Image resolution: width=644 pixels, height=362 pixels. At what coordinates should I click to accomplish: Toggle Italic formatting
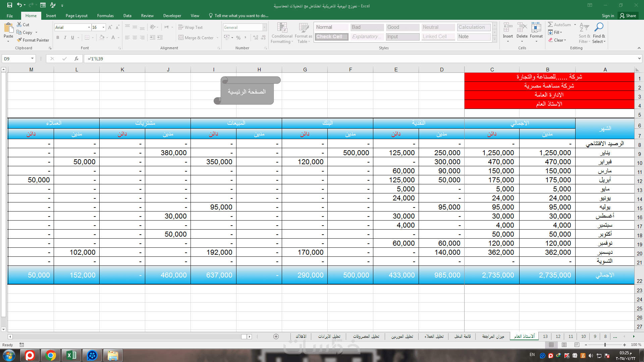[x=65, y=38]
